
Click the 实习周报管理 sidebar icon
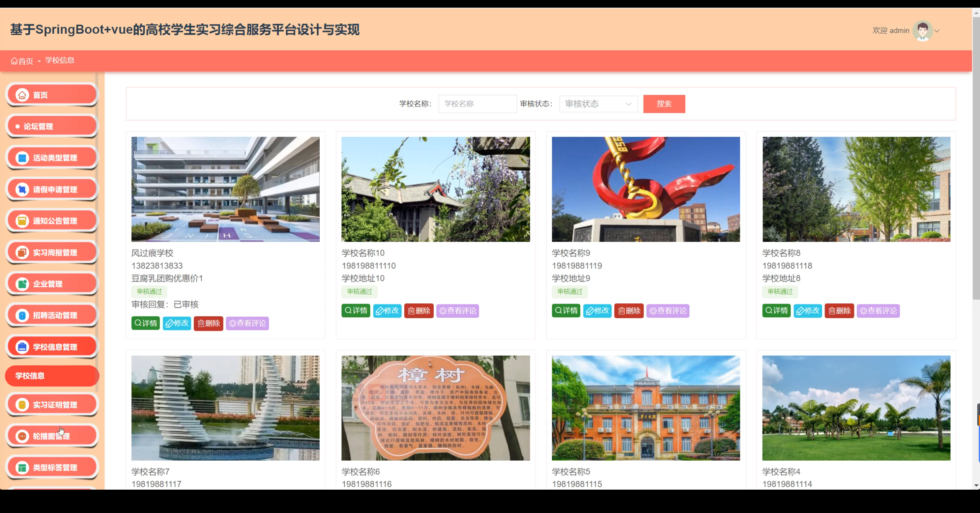pos(22,253)
